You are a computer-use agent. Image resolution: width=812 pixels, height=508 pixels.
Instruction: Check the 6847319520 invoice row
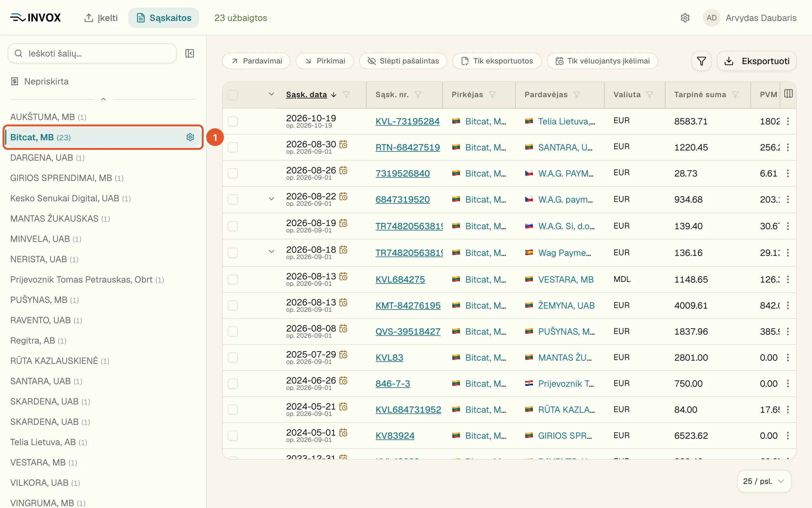tap(233, 199)
